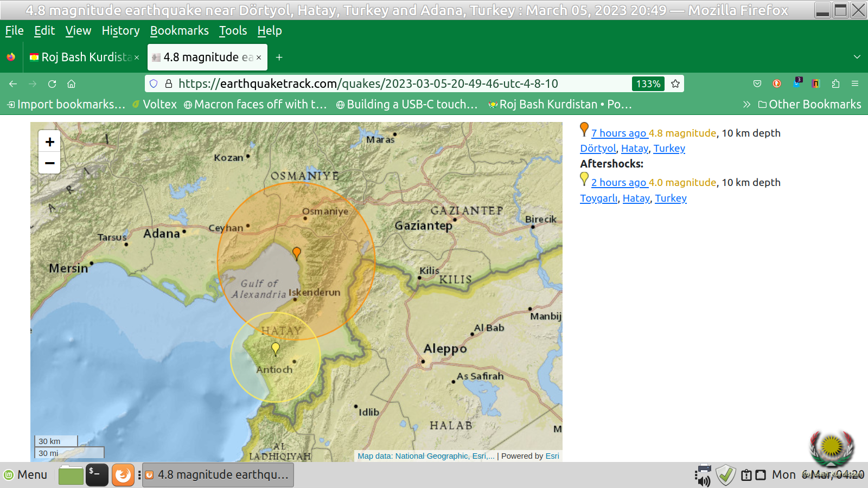Reload the current page
868x488 pixels.
pos(52,84)
